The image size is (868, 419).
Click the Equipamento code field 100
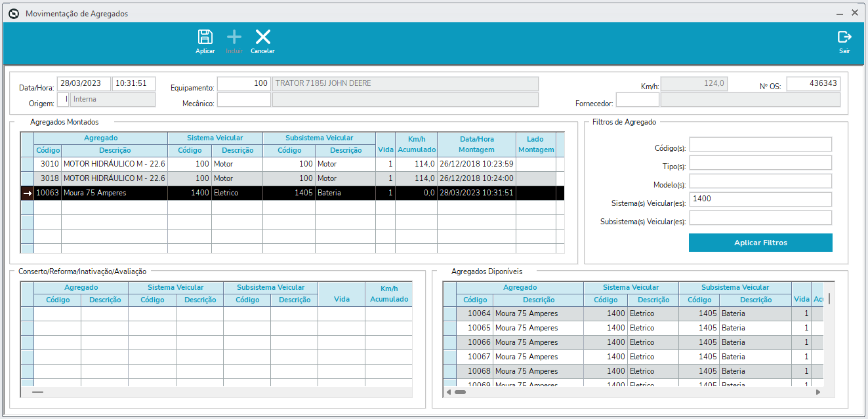(243, 83)
